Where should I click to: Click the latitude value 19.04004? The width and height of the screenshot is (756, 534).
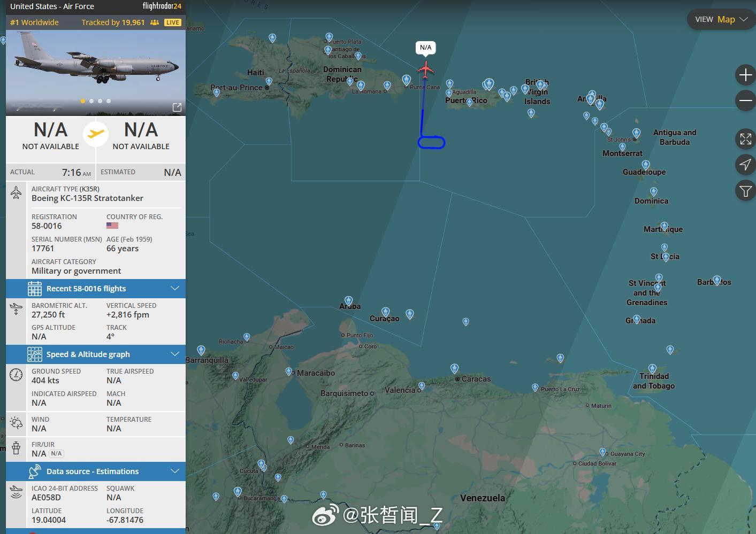point(49,520)
